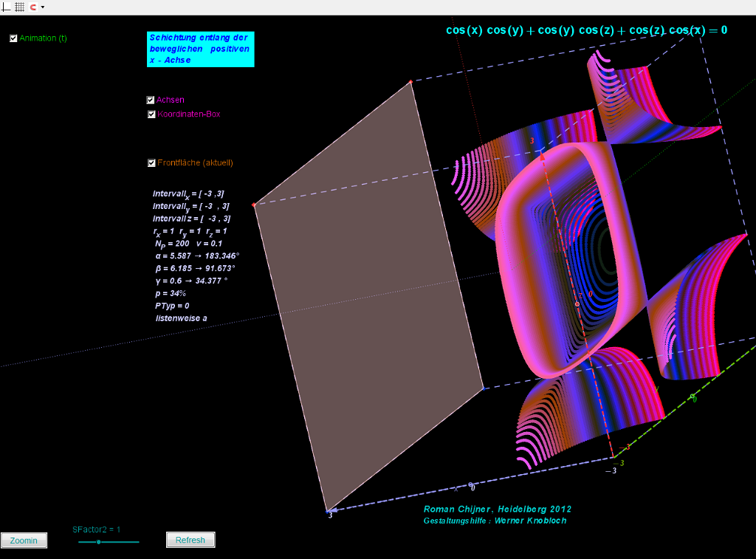Click the red magnet point capturing icon
Image resolution: width=756 pixels, height=559 pixels.
(33, 7)
